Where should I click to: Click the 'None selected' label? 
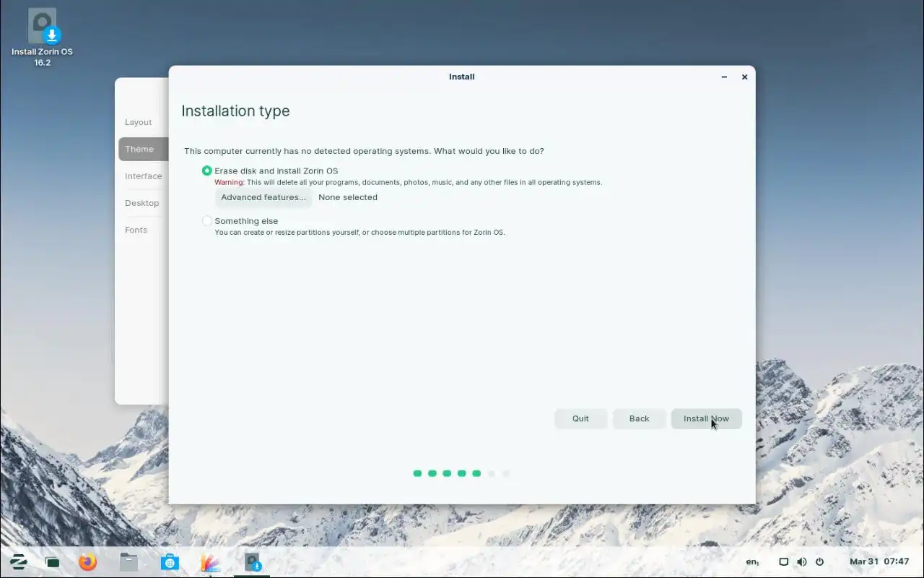[x=348, y=197]
